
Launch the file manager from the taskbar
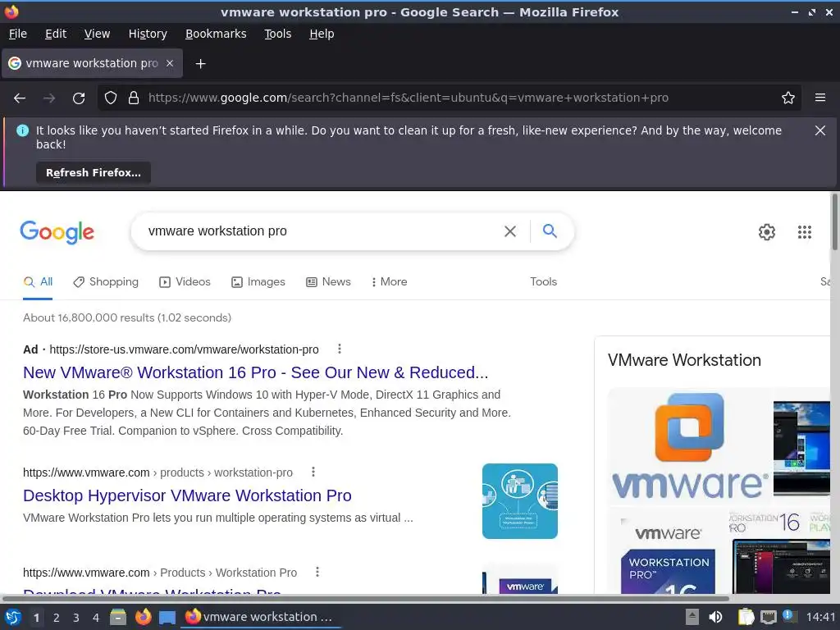pos(118,617)
